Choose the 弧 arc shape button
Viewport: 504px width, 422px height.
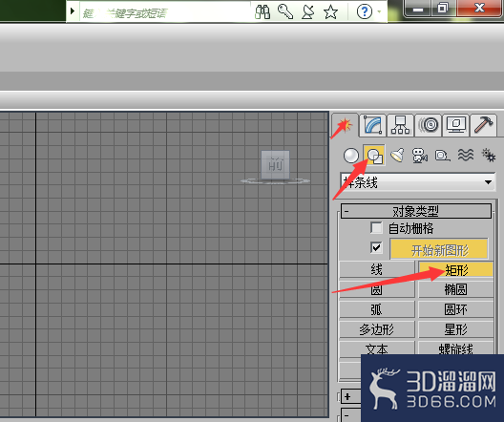377,309
